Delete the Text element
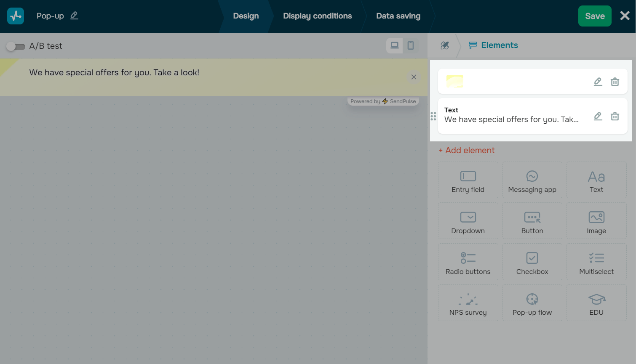636x364 pixels. tap(615, 116)
